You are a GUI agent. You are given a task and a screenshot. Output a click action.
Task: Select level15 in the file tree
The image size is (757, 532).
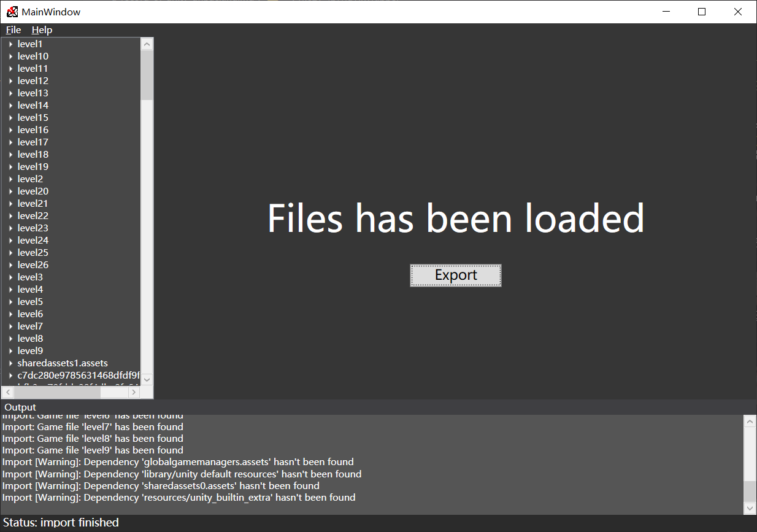(x=33, y=118)
